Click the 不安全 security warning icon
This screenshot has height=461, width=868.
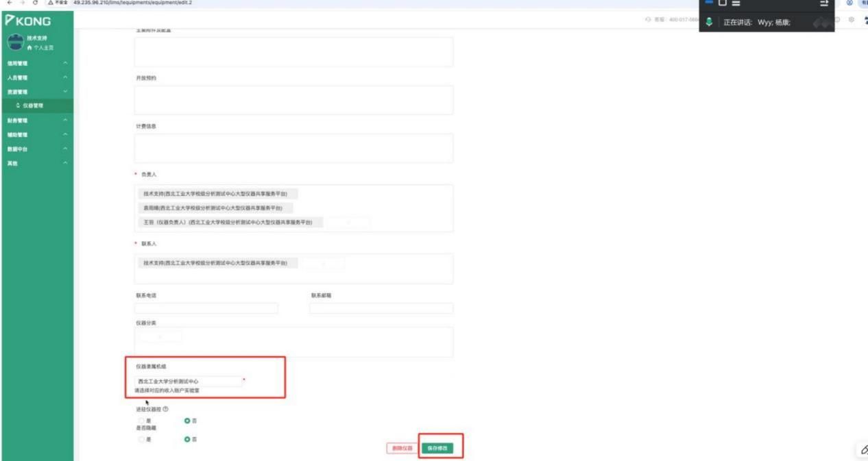coord(51,3)
